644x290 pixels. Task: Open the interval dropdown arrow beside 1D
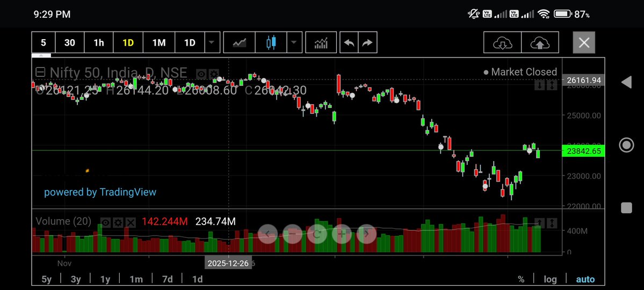pyautogui.click(x=212, y=42)
